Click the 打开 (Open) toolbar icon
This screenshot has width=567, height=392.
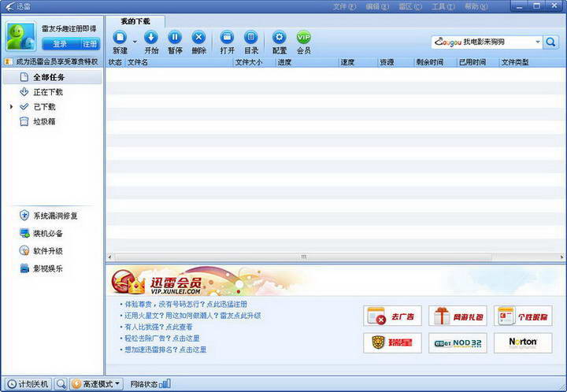pyautogui.click(x=227, y=37)
